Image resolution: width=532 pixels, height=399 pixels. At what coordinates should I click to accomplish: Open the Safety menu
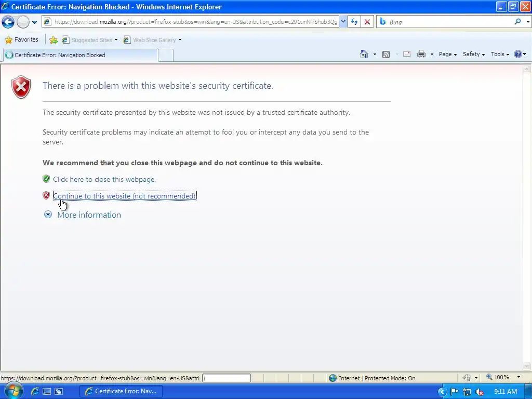click(474, 54)
